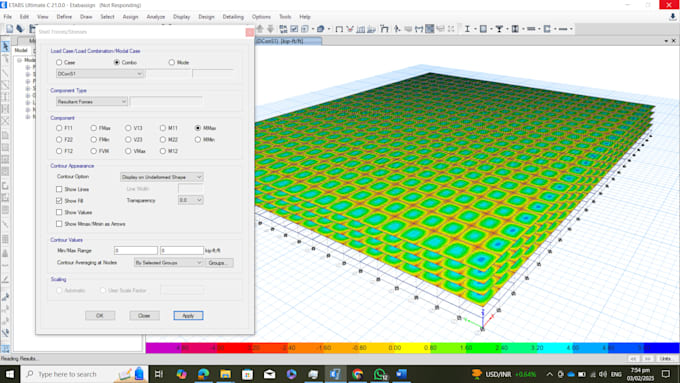Open dropdown arrow beside I-beam section icon
Viewport: 680px width, 383px height.
pyautogui.click(x=475, y=29)
